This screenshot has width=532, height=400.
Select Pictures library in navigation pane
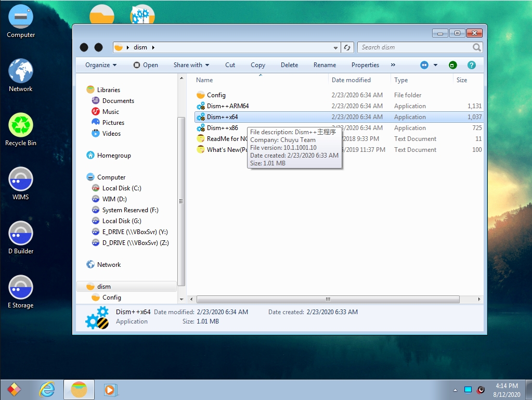[x=113, y=122]
